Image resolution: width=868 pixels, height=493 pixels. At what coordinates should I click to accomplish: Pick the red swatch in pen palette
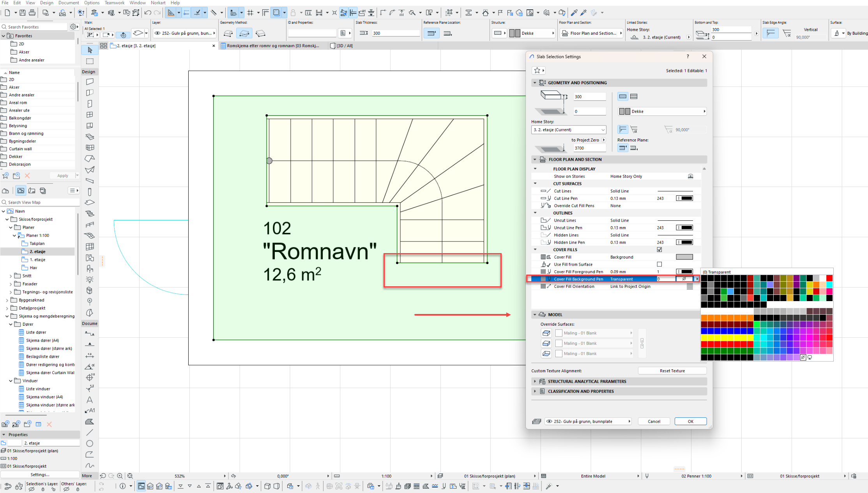pyautogui.click(x=829, y=278)
